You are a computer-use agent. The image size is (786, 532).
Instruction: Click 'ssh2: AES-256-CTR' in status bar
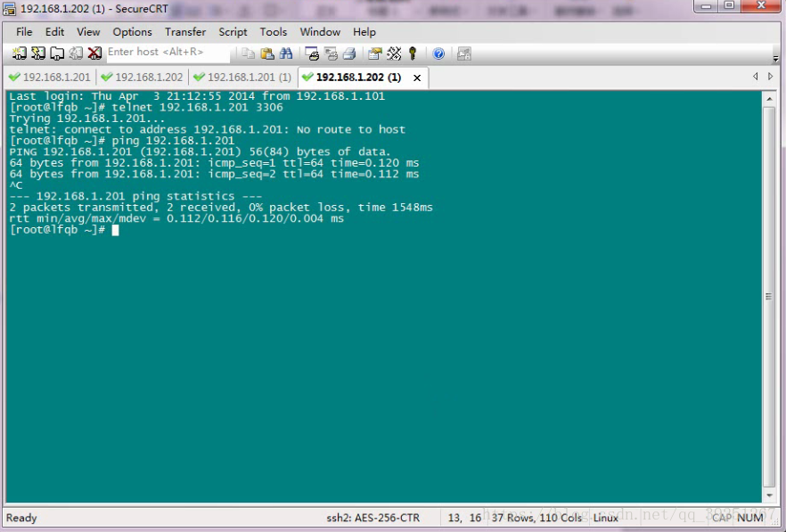pyautogui.click(x=373, y=518)
